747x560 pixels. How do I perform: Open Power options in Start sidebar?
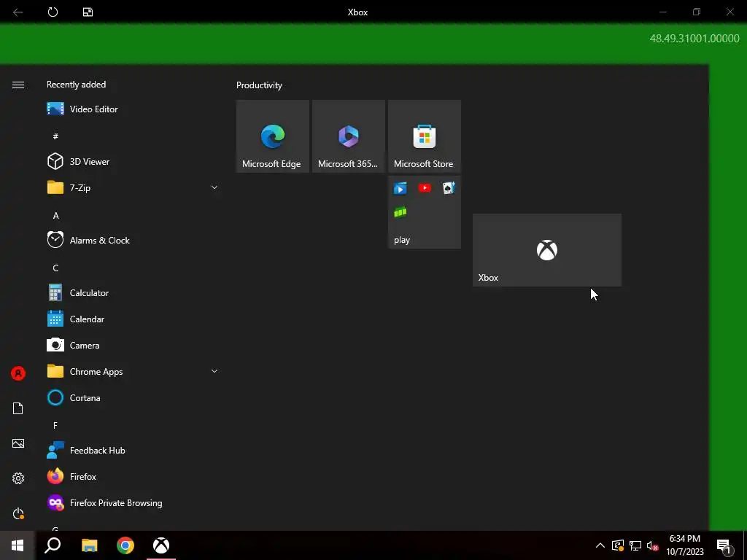click(18, 513)
